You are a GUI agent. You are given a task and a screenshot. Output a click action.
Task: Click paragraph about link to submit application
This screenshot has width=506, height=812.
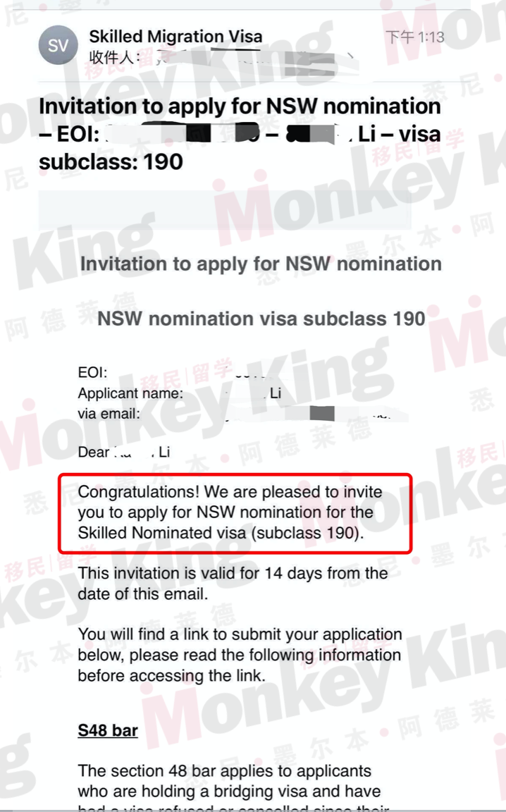[240, 655]
